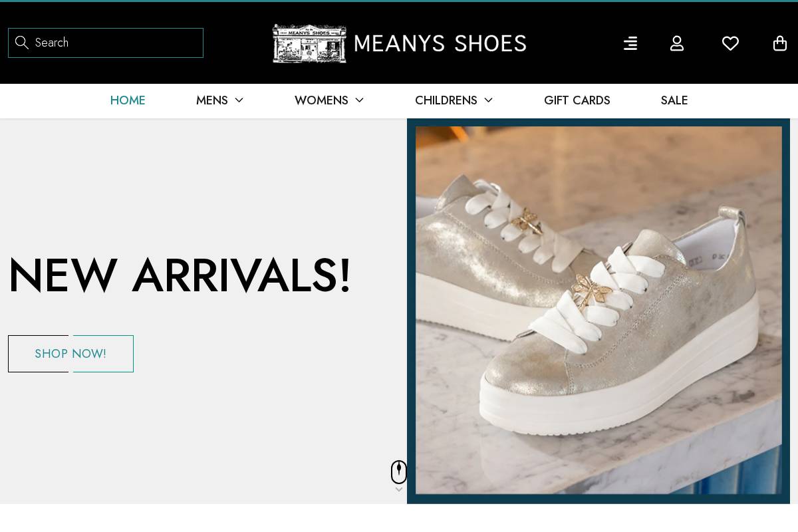View the wishlist heart icon
798x532 pixels.
pos(730,43)
